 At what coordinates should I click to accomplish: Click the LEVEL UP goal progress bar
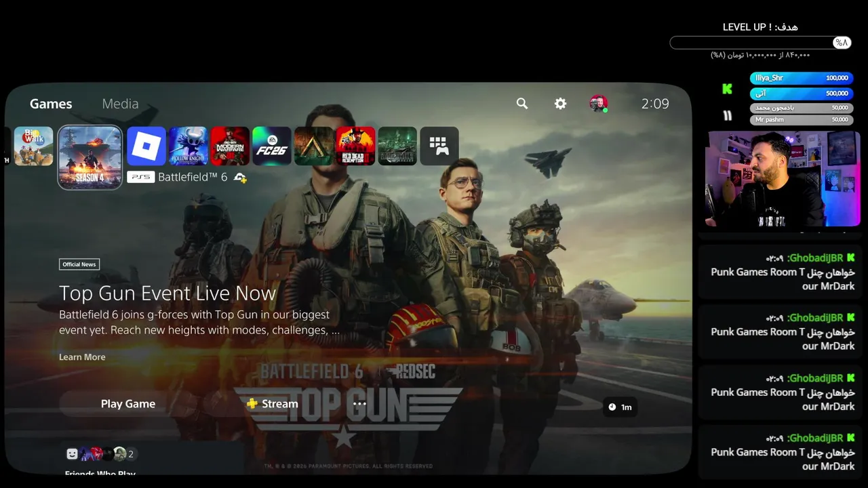(x=761, y=43)
